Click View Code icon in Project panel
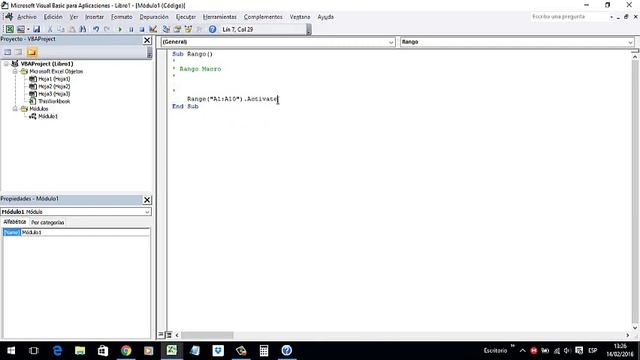Viewport: 640px width, 360px height. click(7, 52)
